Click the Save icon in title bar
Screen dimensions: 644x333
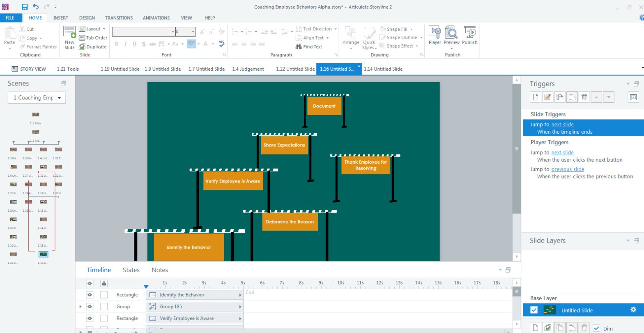point(25,7)
